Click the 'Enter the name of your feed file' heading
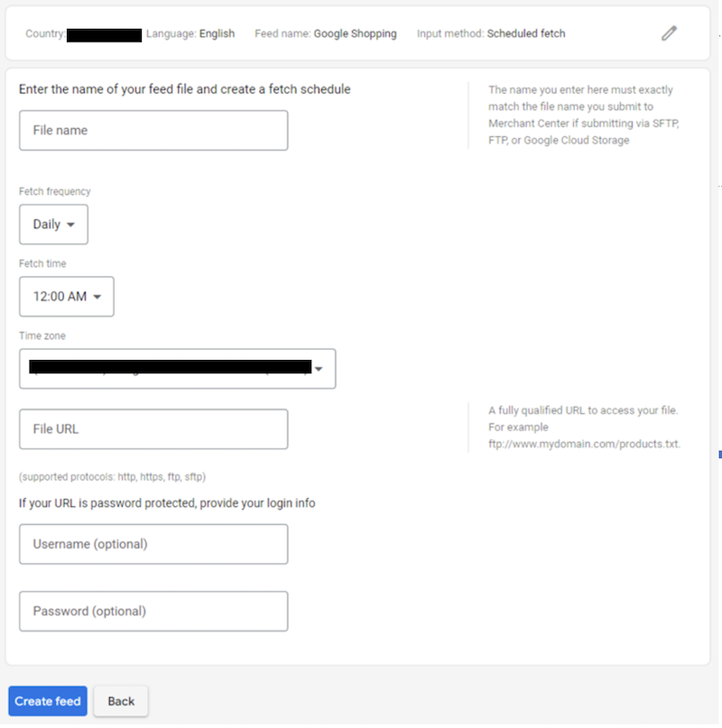Screen dimensions: 722x728 (x=184, y=89)
